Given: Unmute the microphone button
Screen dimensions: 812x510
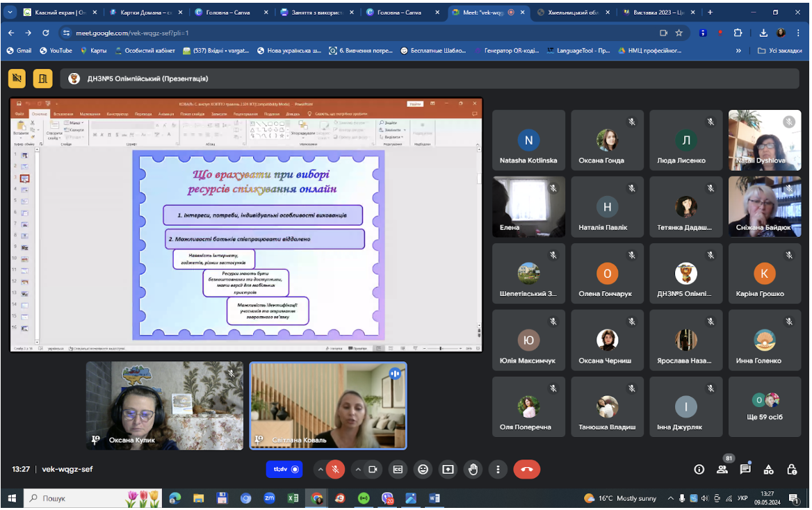Looking at the screenshot, I should click(x=336, y=469).
